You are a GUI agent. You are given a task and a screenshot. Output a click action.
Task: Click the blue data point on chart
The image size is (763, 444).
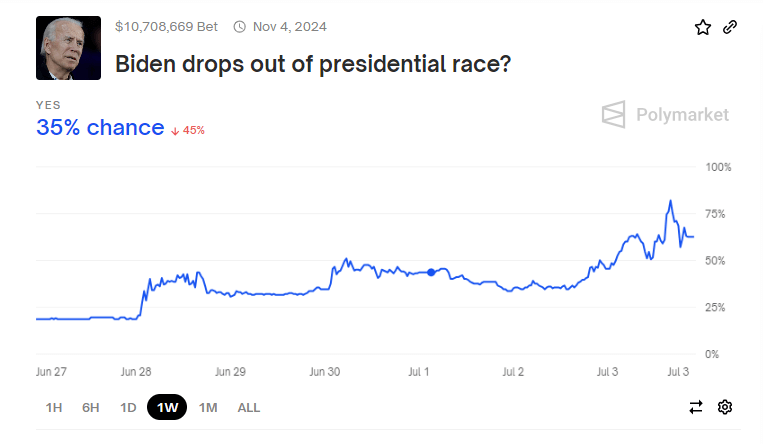[431, 272]
